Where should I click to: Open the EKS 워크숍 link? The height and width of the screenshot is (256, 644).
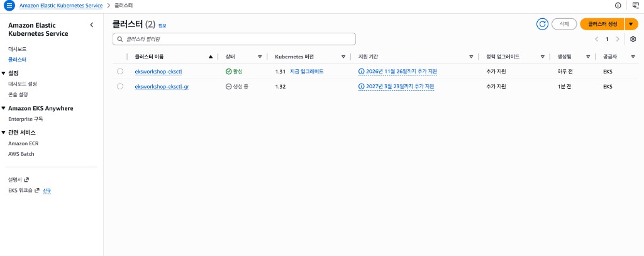coord(20,190)
